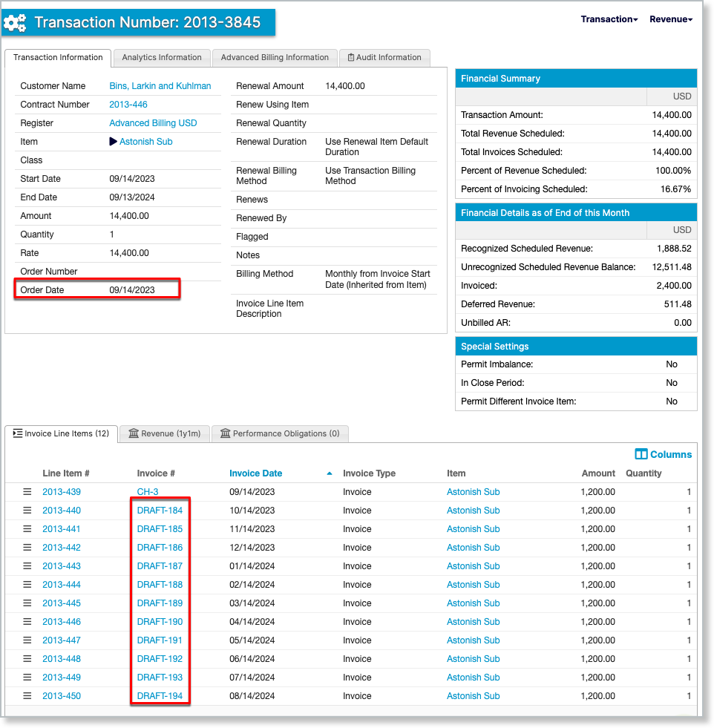
Task: Expand the Astonish Sub item triangle
Action: click(x=113, y=142)
